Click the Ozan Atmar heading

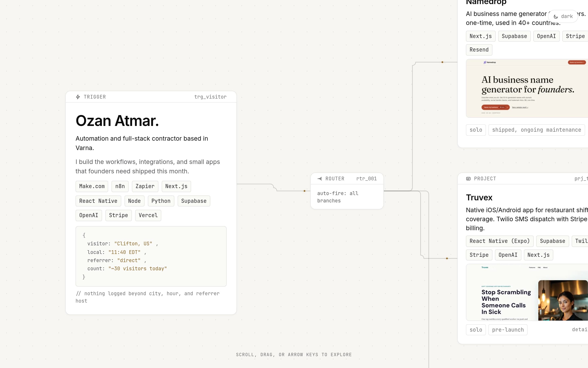(117, 121)
